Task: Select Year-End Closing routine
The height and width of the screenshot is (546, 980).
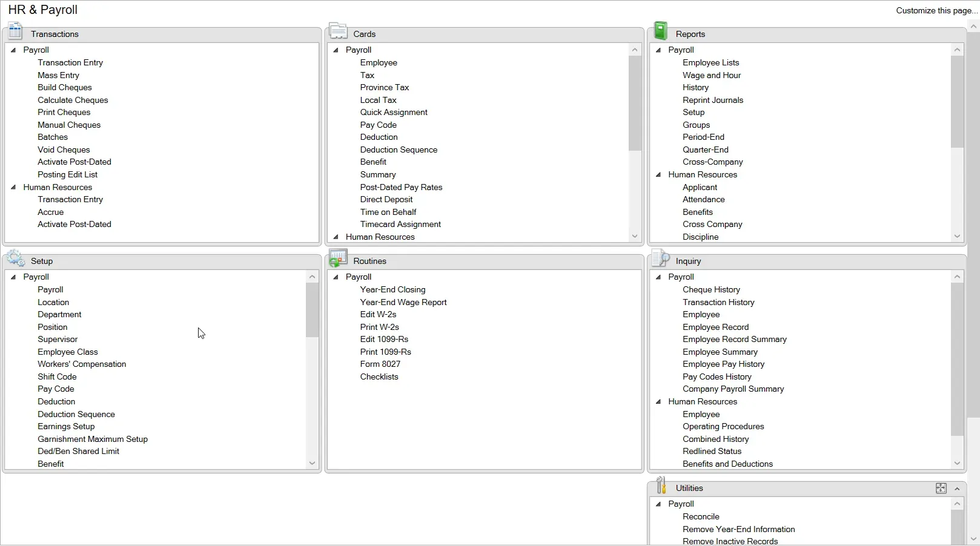Action: tap(392, 290)
